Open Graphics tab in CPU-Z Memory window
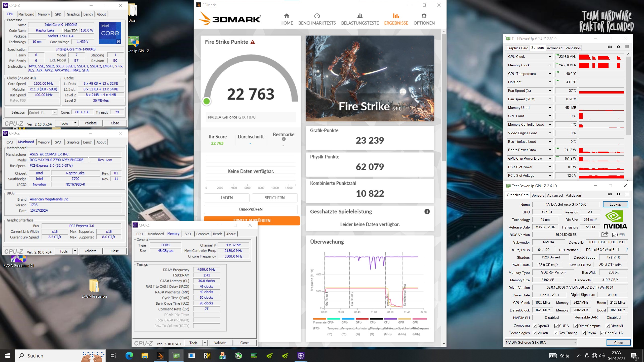Screen dimensions: 644x362 tap(203, 234)
